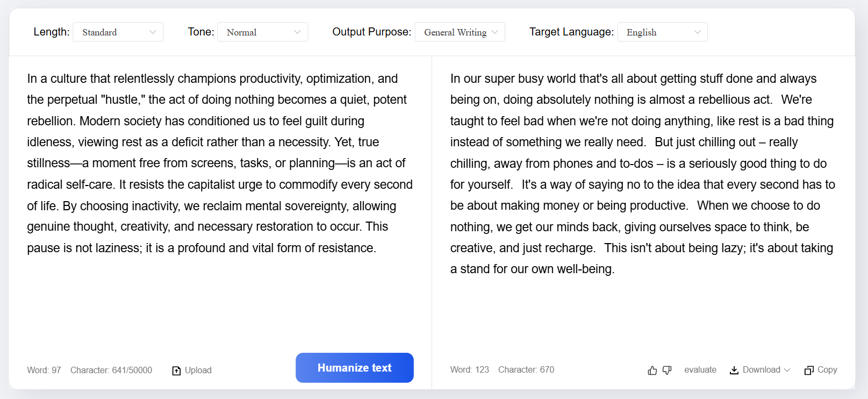Viewport: 868px width, 399px height.
Task: Open the Length dropdown set to Standard
Action: pyautogui.click(x=118, y=32)
